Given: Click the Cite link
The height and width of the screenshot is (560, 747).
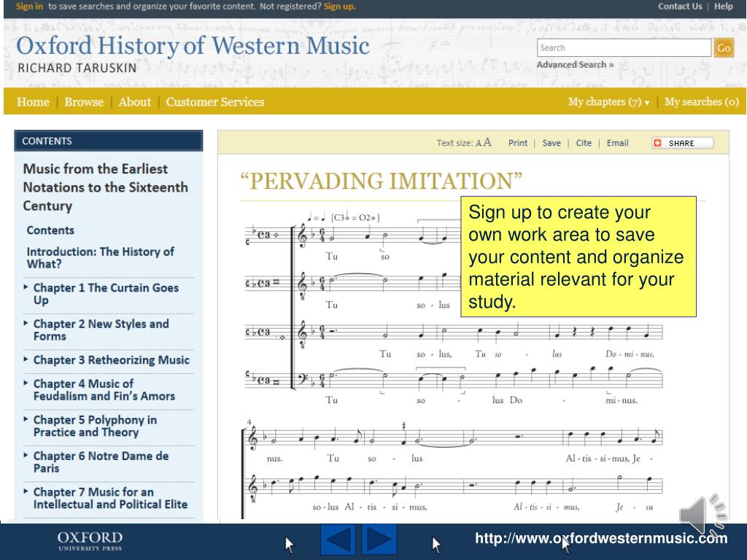Looking at the screenshot, I should 584,143.
